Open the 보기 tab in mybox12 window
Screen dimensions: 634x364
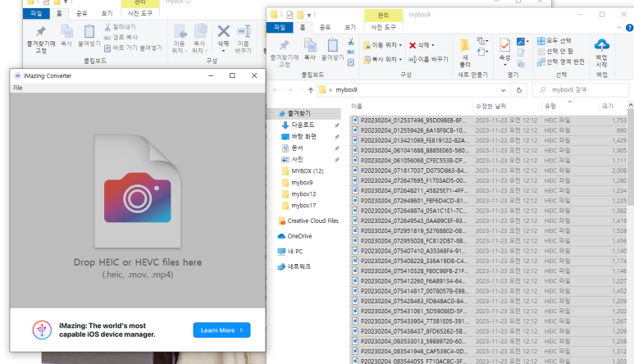[x=107, y=13]
